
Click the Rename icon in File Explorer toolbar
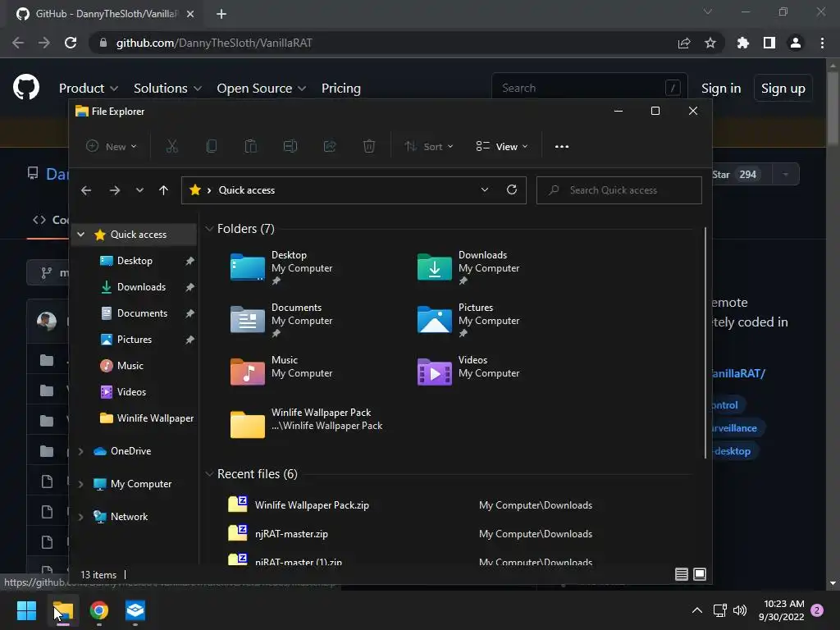(x=290, y=146)
